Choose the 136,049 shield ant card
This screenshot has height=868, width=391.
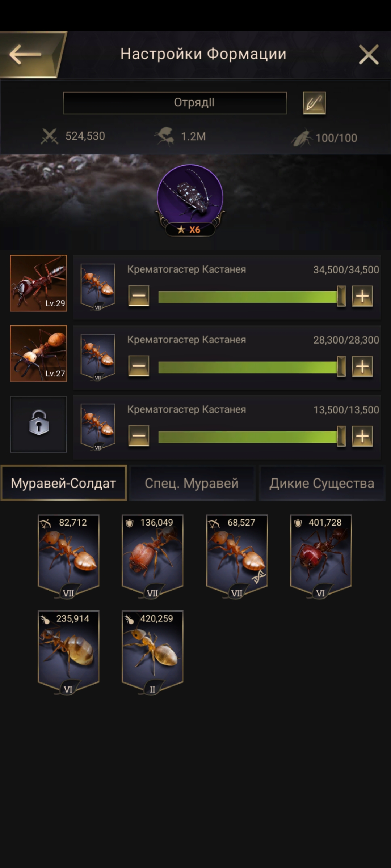(152, 556)
